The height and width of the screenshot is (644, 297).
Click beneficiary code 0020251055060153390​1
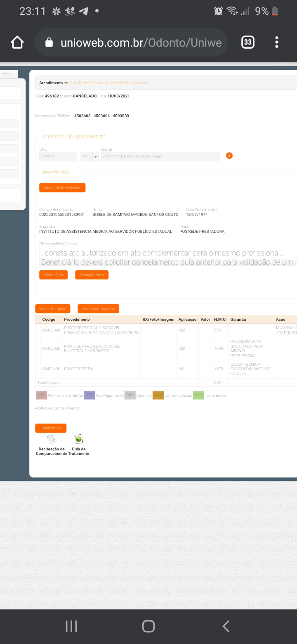[x=62, y=215]
